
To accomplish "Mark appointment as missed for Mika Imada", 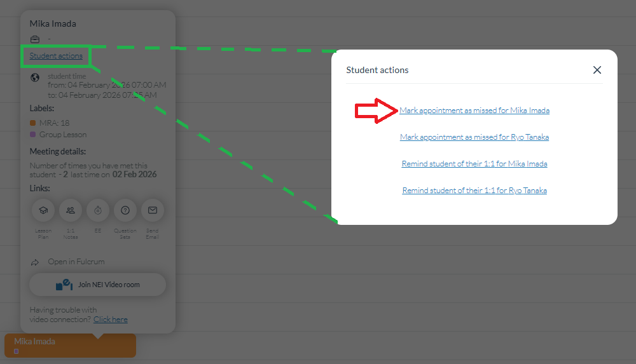I will pos(474,111).
